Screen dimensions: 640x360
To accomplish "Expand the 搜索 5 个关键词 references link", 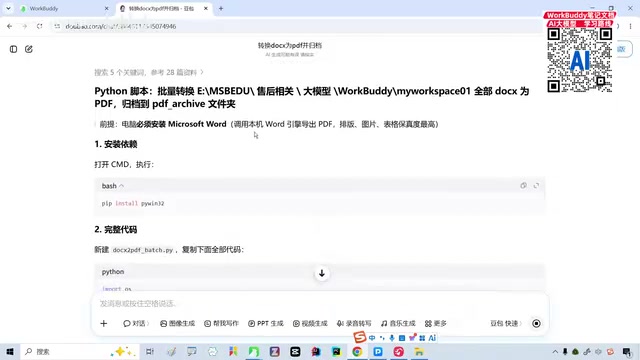I will point(149,73).
